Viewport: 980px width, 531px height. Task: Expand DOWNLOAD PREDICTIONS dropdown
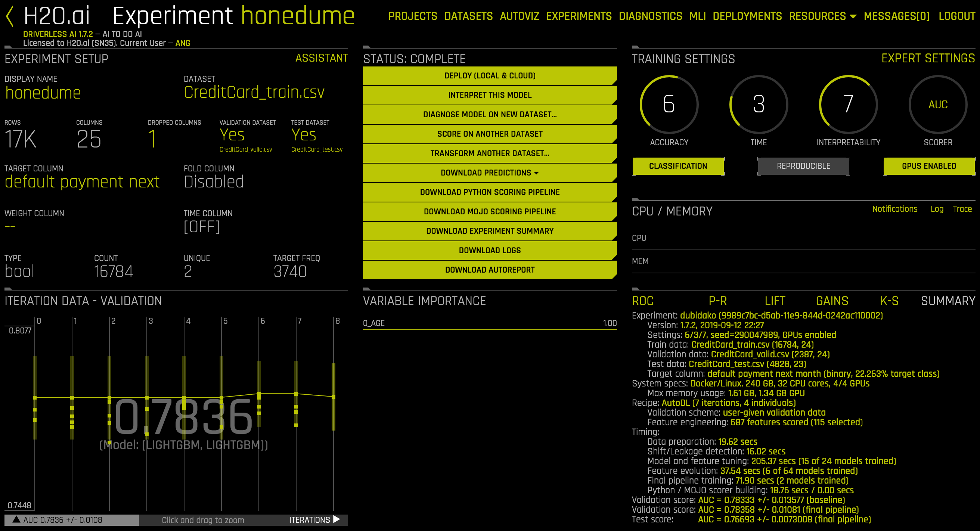[x=490, y=173]
